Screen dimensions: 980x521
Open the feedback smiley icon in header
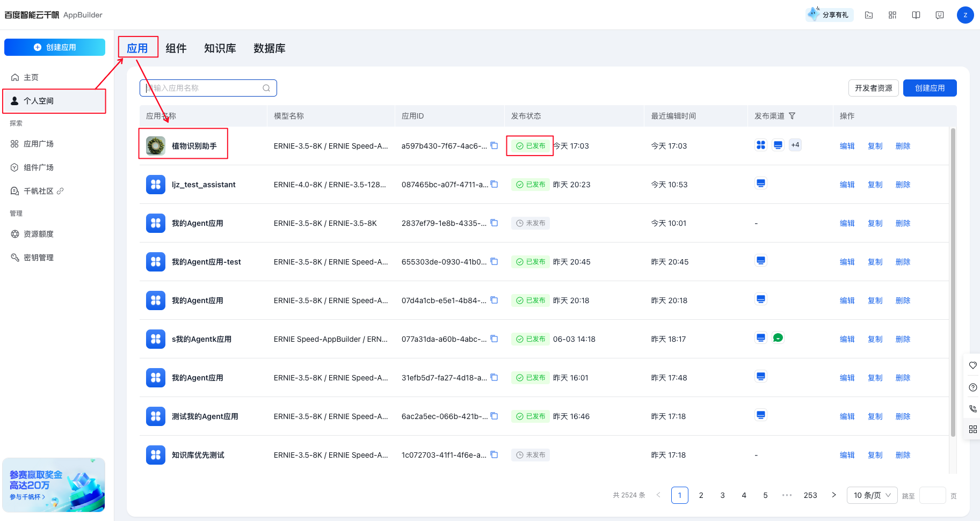pyautogui.click(x=940, y=15)
